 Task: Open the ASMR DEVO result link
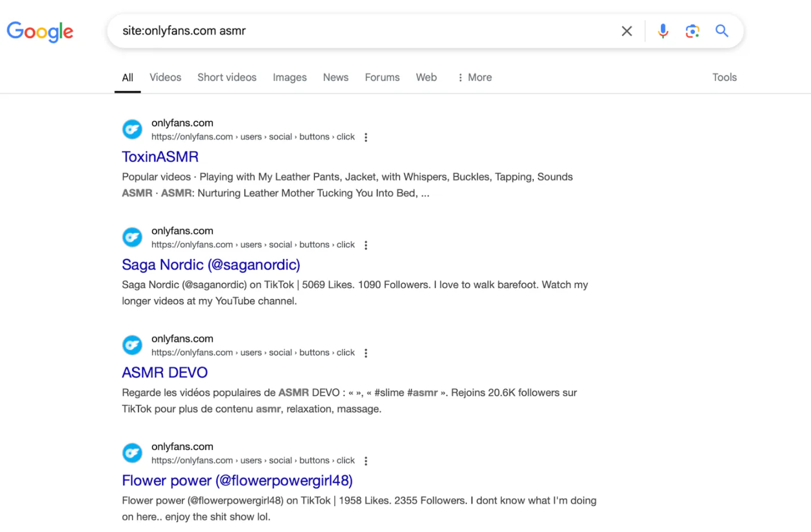pos(165,373)
